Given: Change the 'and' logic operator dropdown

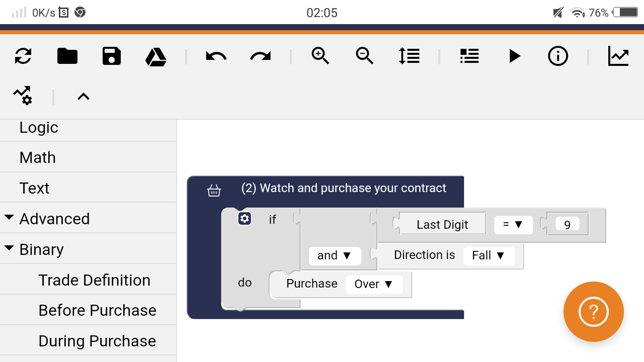Looking at the screenshot, I should (x=335, y=255).
